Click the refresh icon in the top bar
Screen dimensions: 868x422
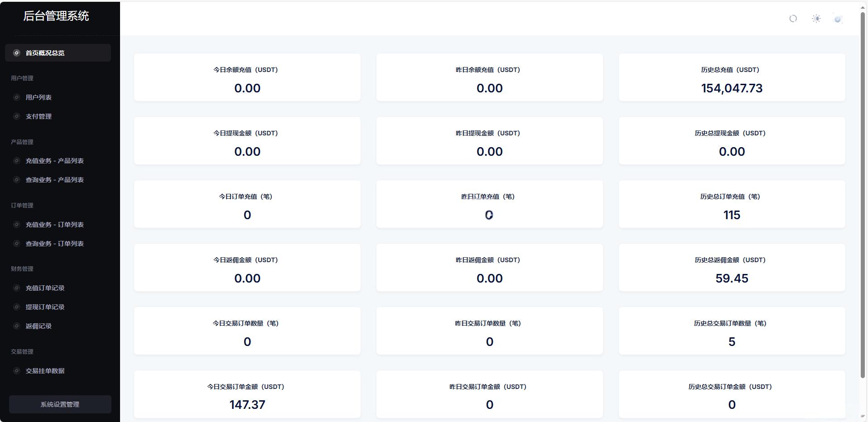pos(793,19)
